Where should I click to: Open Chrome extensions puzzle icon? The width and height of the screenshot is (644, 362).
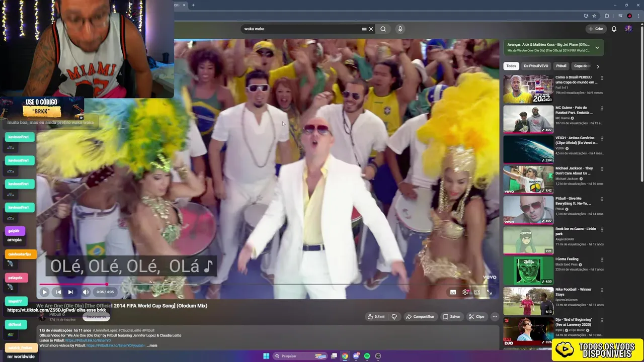coord(607,16)
